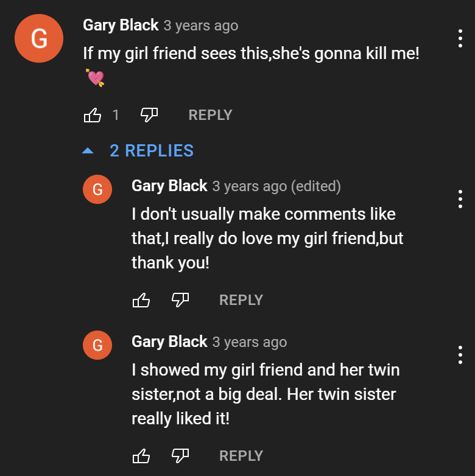Open the avatar on the edited reply

tap(97, 189)
